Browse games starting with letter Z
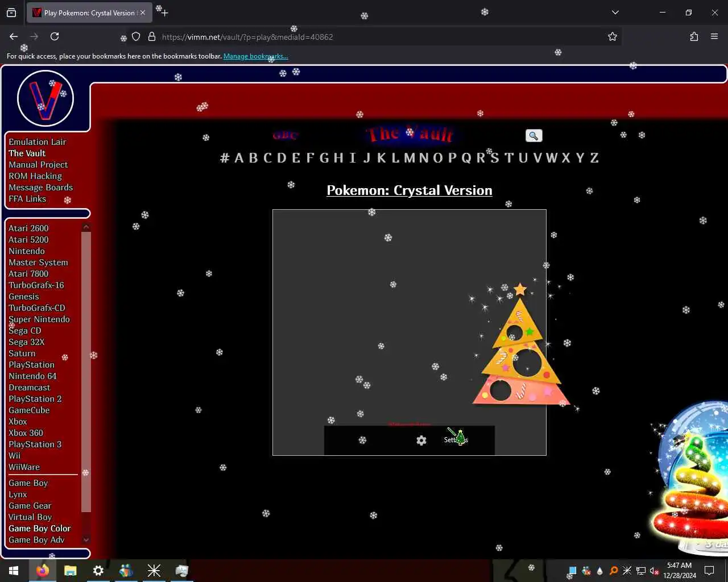Viewport: 728px width, 582px height. click(594, 158)
